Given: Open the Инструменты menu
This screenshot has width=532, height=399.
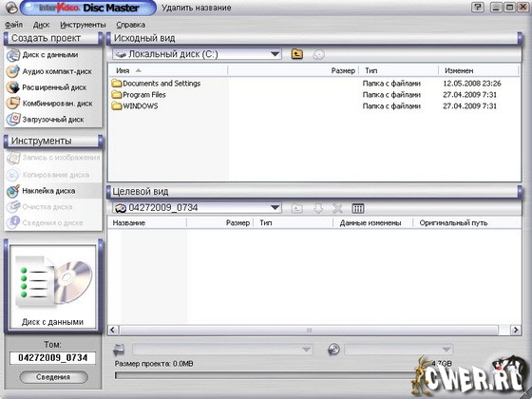Looking at the screenshot, I should tap(83, 25).
